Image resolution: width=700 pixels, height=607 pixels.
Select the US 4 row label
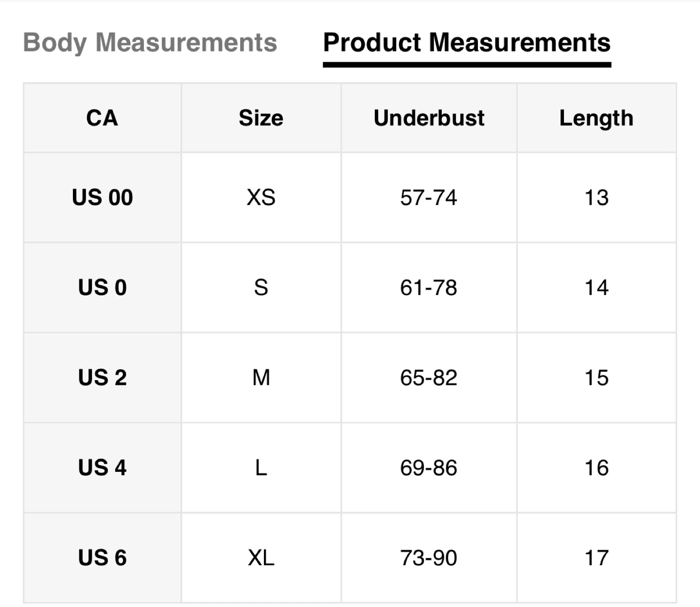(102, 468)
